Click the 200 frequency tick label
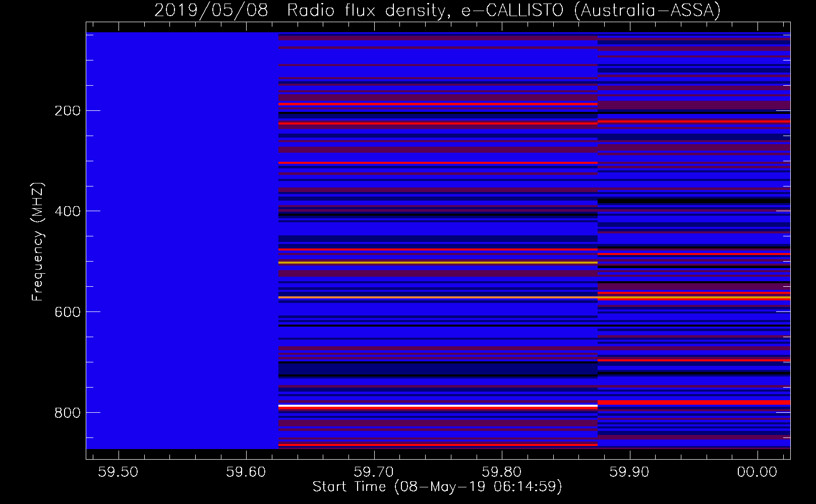 (68, 111)
